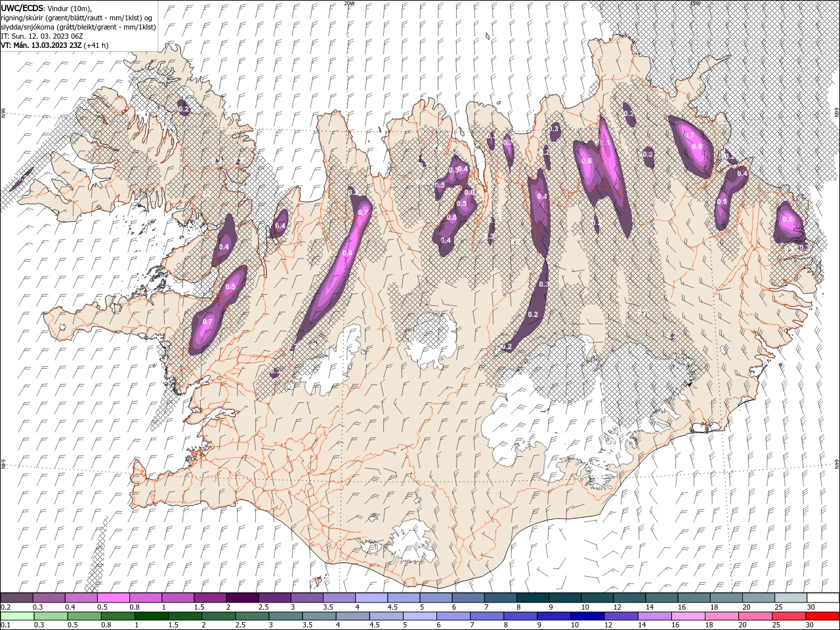
Task: Select the dark purple swatch after 2 in the upper legend row
Action: pyautogui.click(x=241, y=598)
